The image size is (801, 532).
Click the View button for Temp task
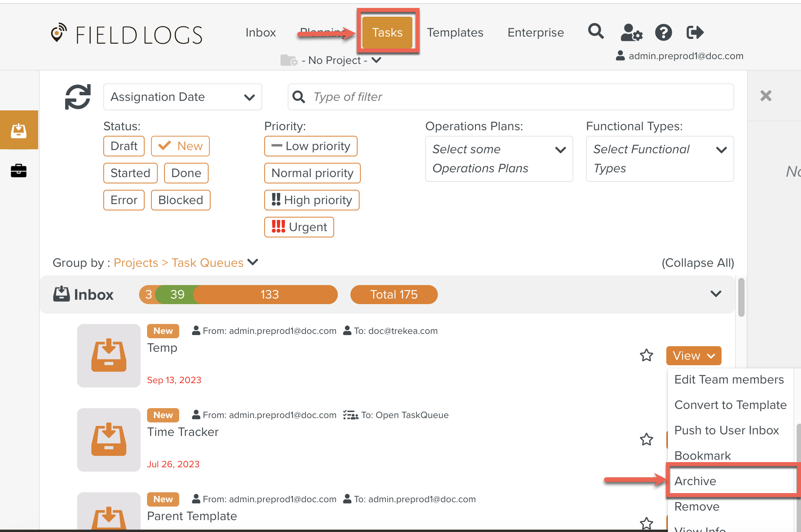693,355
